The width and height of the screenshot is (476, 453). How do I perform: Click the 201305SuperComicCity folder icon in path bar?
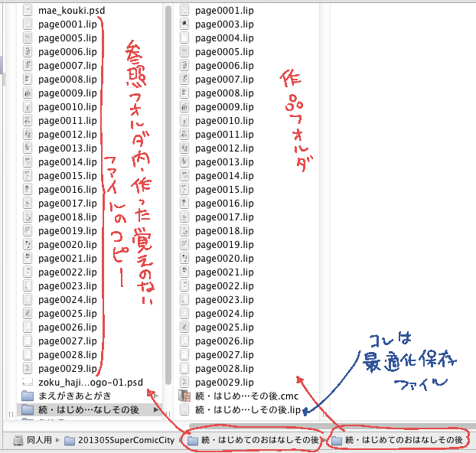pyautogui.click(x=70, y=440)
